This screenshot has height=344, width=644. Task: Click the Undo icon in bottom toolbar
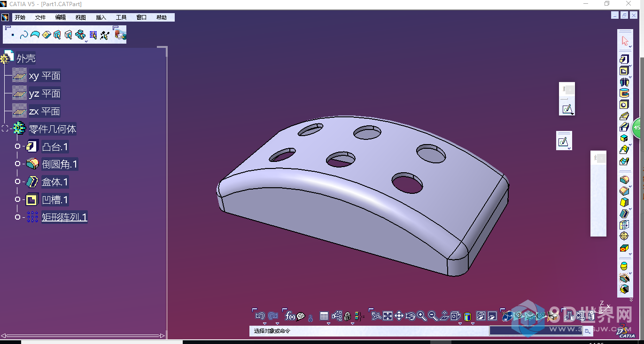(x=260, y=316)
